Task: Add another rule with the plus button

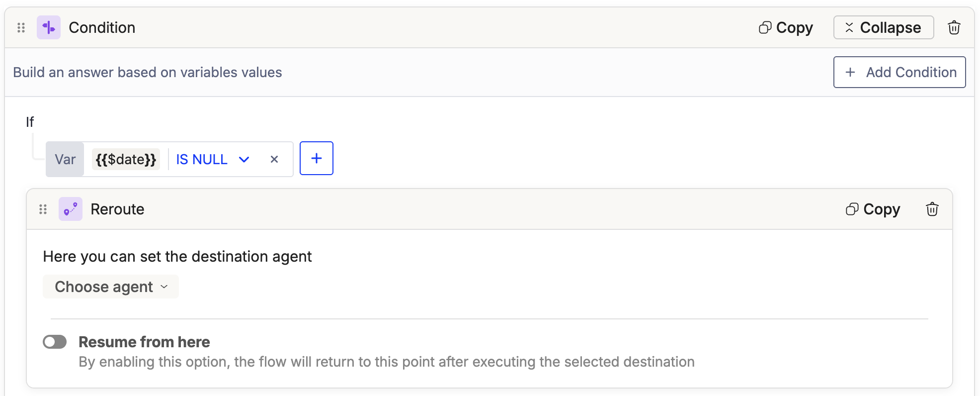Action: (317, 159)
